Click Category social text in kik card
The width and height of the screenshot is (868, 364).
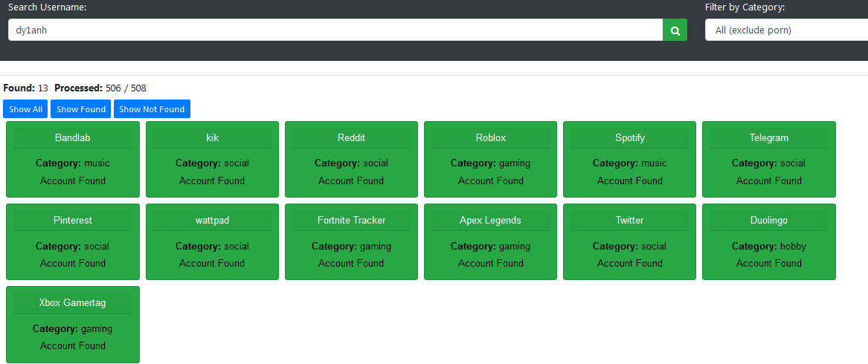(212, 163)
